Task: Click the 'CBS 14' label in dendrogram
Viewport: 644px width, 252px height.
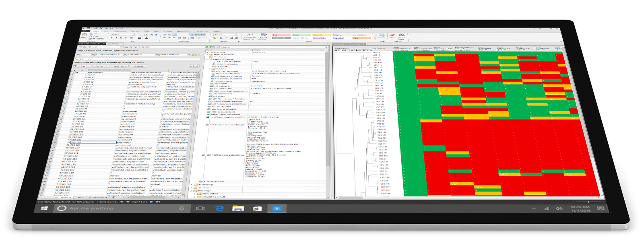Action: pos(376,53)
